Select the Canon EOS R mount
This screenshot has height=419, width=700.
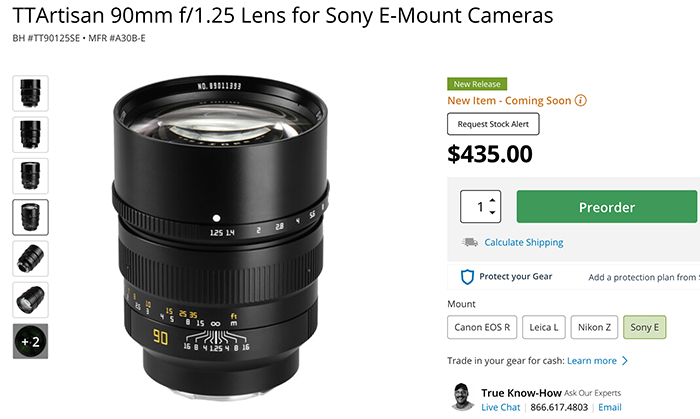482,327
